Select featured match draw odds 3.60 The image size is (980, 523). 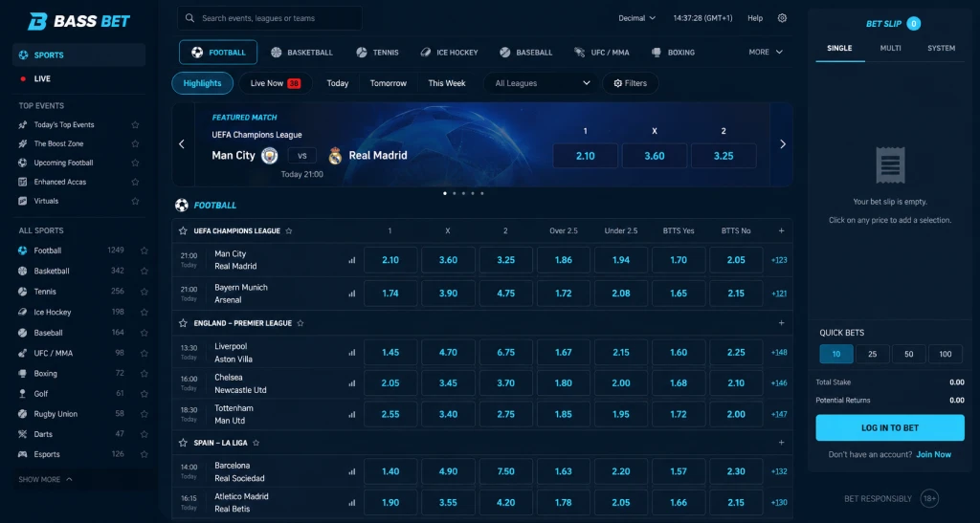pos(655,156)
